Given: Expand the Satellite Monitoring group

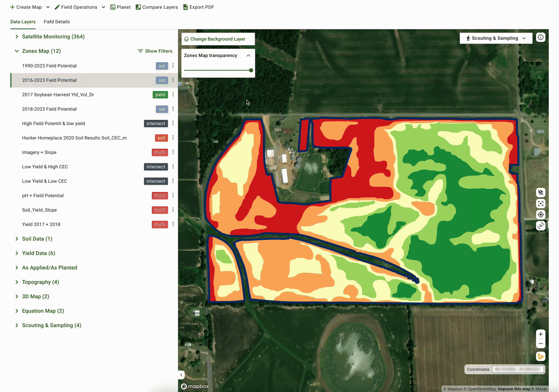Looking at the screenshot, I should click(17, 37).
